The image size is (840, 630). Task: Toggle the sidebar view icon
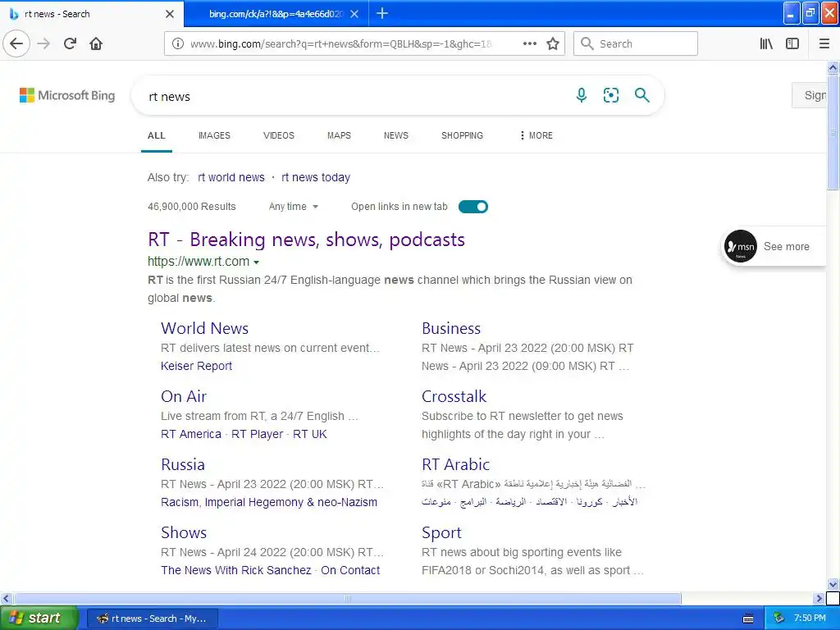click(x=792, y=44)
